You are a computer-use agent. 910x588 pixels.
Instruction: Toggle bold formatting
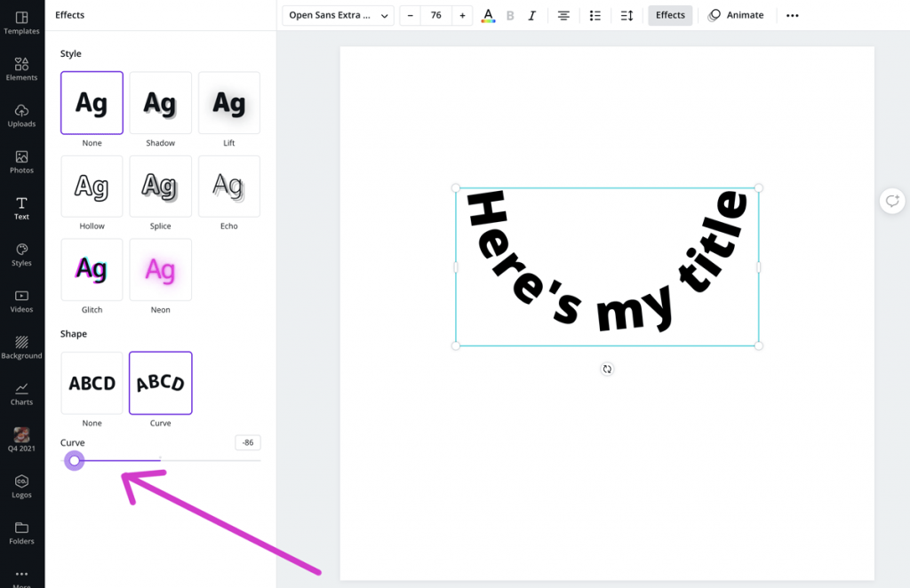pyautogui.click(x=510, y=15)
